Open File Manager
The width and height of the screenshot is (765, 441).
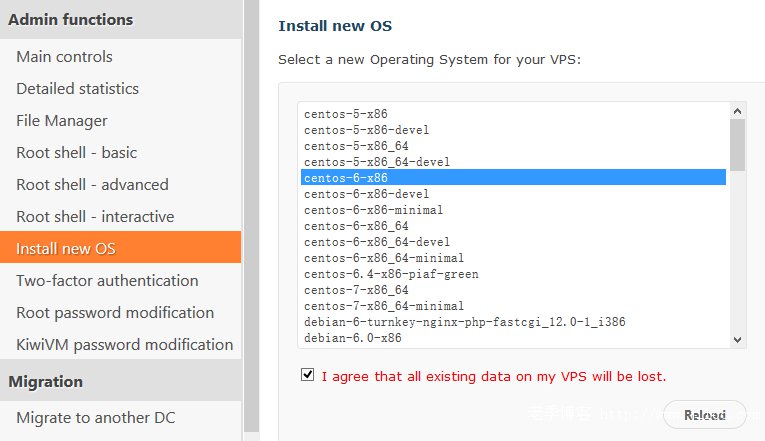[121, 120]
